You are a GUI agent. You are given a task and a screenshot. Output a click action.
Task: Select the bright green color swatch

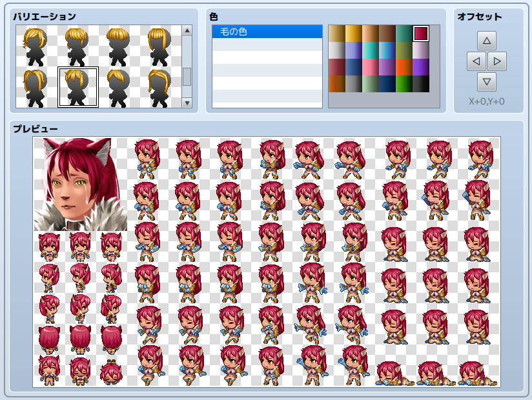click(404, 84)
